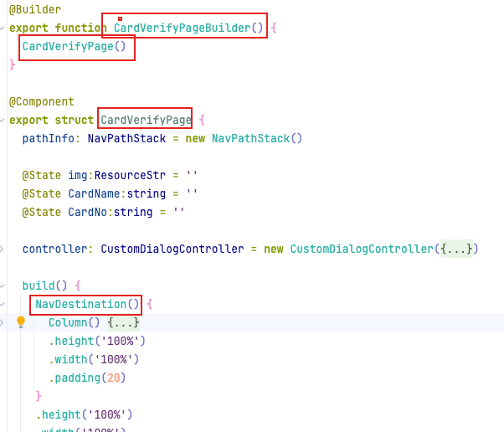Click the function keyword
The width and height of the screenshot is (504, 432).
click(x=80, y=28)
